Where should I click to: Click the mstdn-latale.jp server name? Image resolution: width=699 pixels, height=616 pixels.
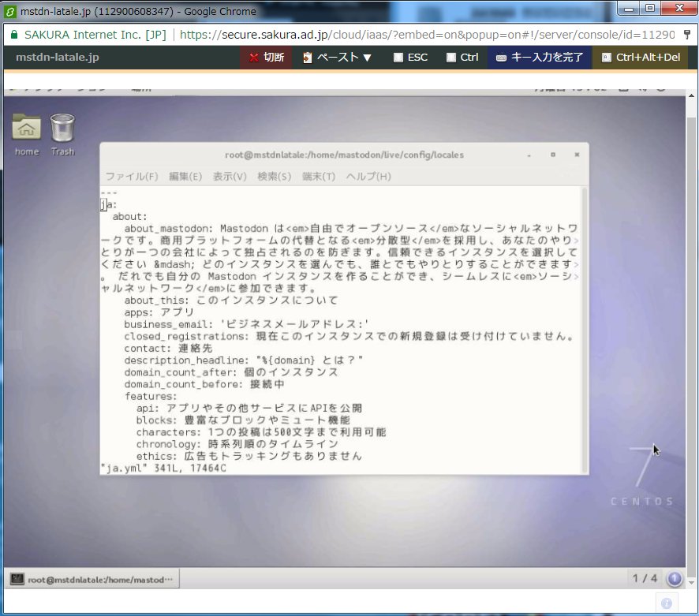[x=58, y=58]
